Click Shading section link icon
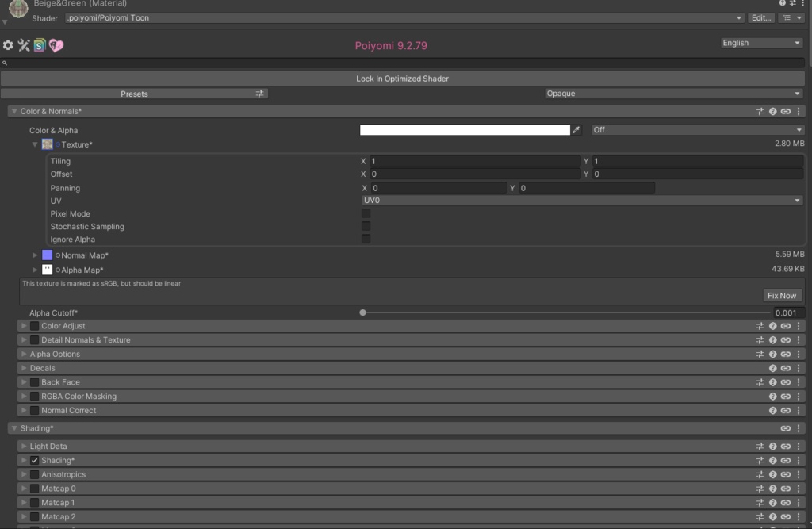 [x=786, y=428]
